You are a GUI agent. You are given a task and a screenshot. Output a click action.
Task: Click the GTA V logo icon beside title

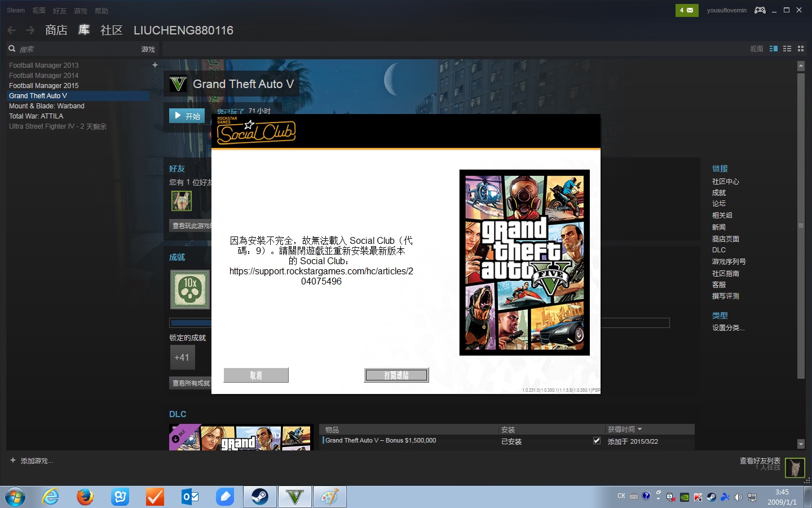(x=178, y=84)
